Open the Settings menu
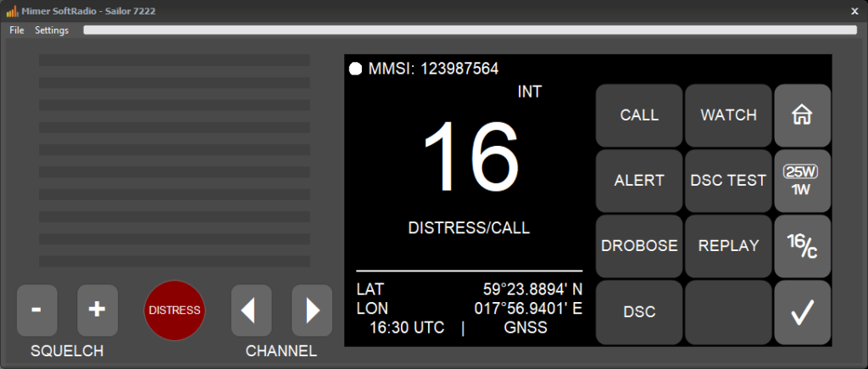 point(52,31)
